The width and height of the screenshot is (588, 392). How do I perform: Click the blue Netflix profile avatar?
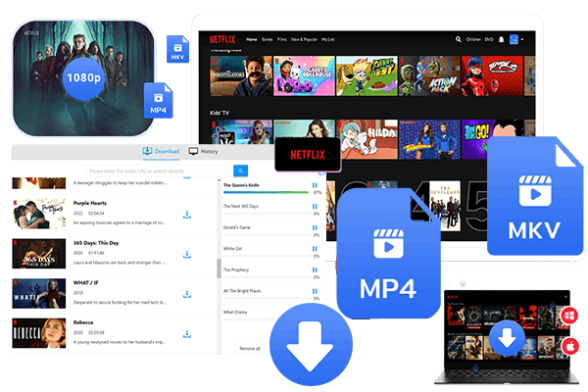coord(514,39)
